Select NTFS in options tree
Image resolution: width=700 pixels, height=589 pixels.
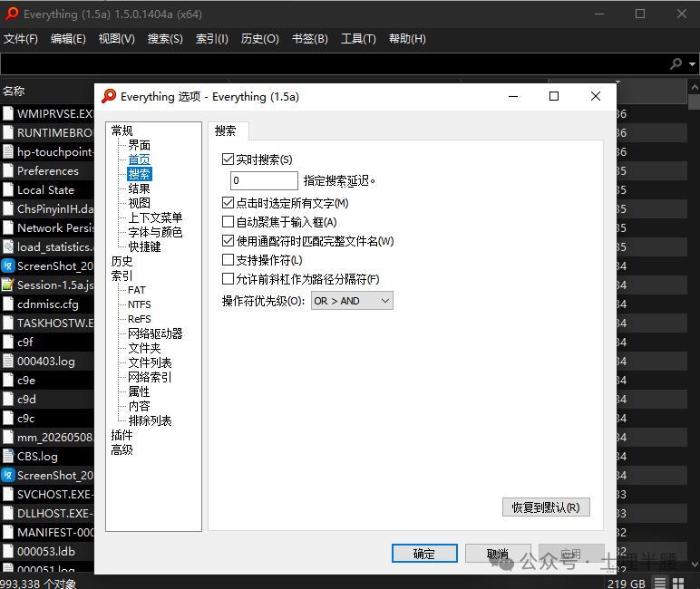(x=140, y=304)
